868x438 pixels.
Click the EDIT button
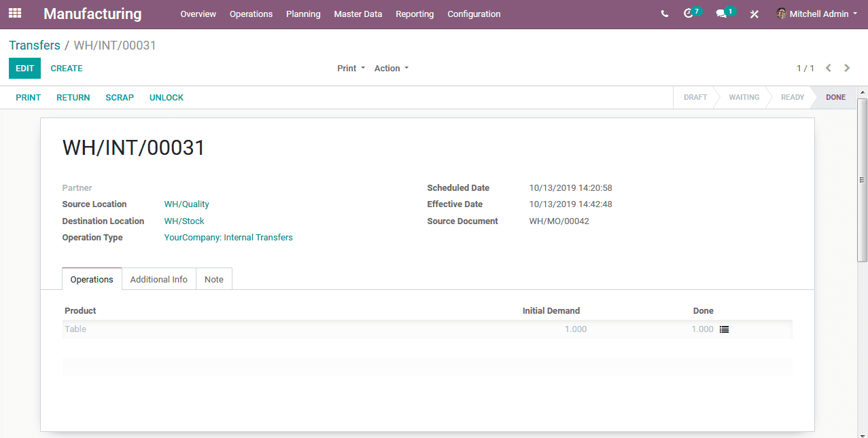[25, 68]
